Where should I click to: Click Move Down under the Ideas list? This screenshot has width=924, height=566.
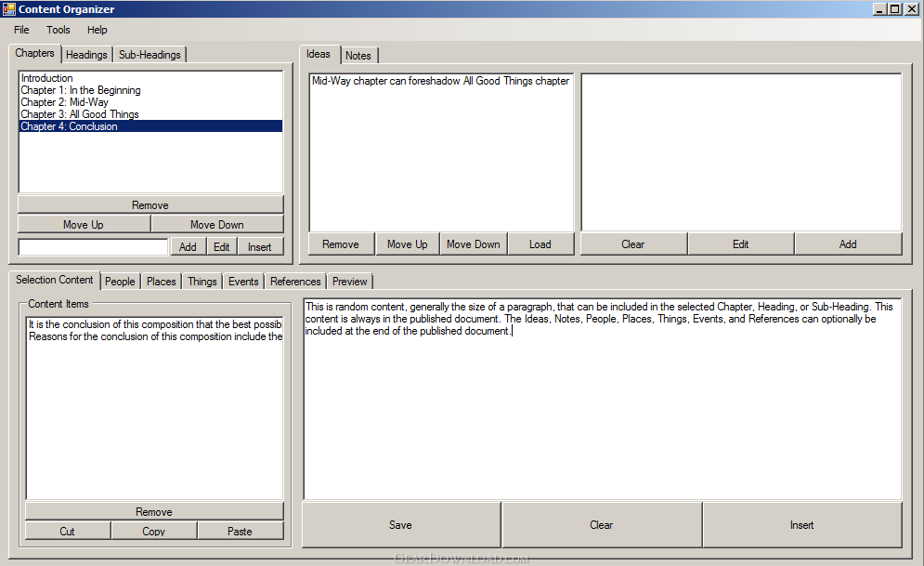click(x=474, y=244)
